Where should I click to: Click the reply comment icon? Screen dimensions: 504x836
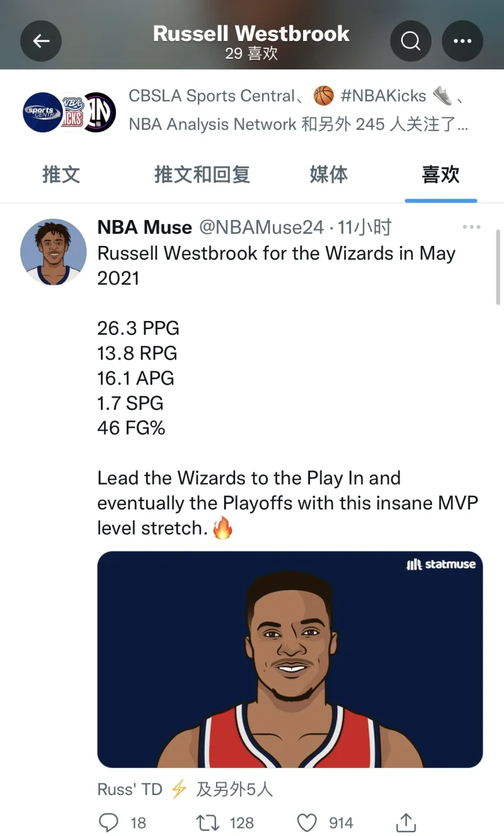110,822
